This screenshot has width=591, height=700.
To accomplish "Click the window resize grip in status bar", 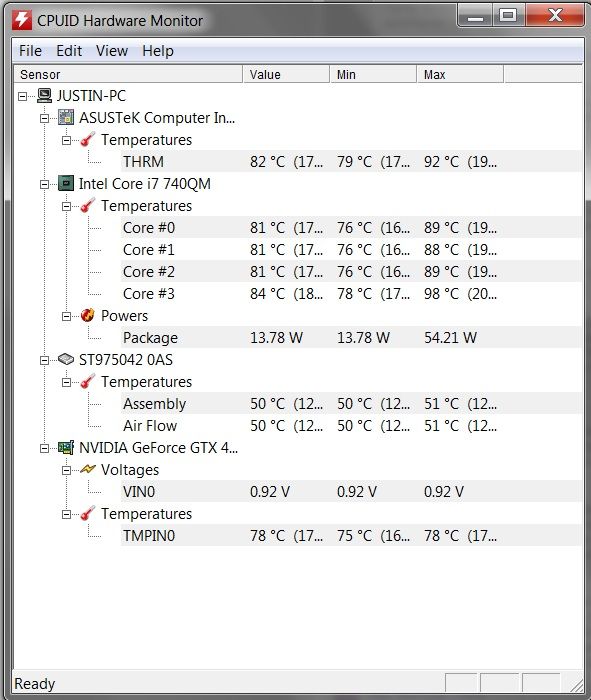I will 576,685.
